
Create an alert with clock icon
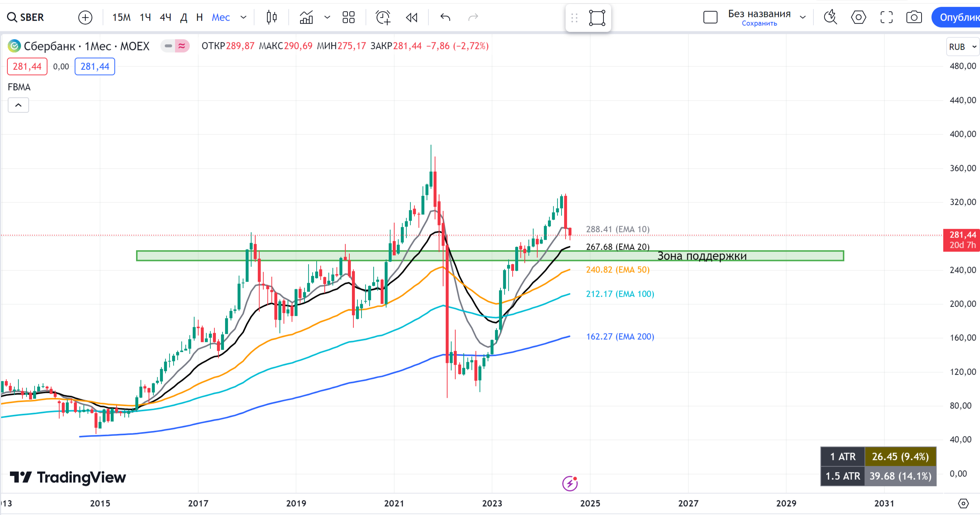coord(383,18)
